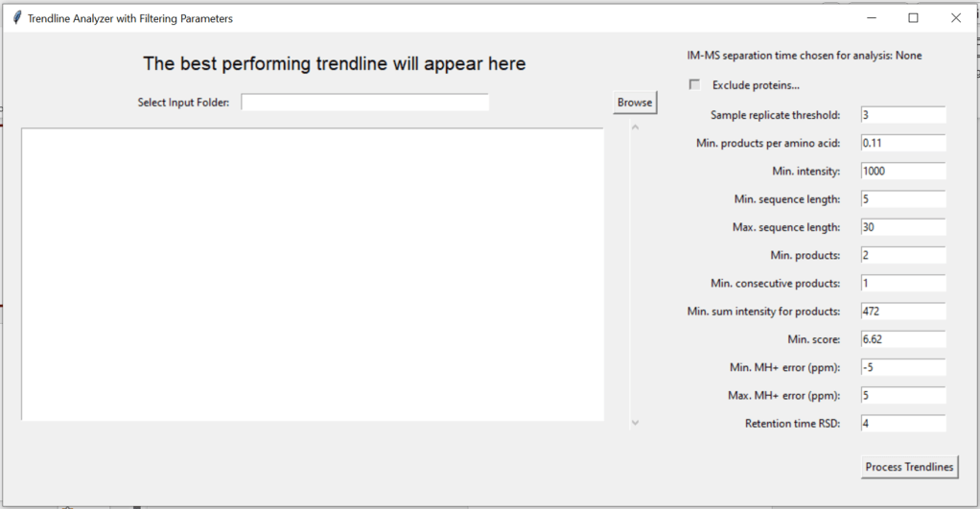Click the Min. intensity input box
980x509 pixels.
point(902,171)
